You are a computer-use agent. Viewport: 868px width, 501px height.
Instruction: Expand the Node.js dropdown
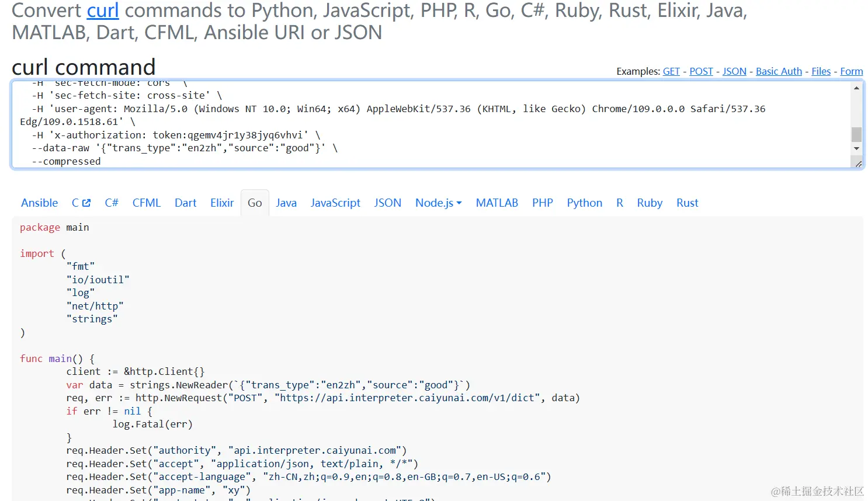(438, 203)
